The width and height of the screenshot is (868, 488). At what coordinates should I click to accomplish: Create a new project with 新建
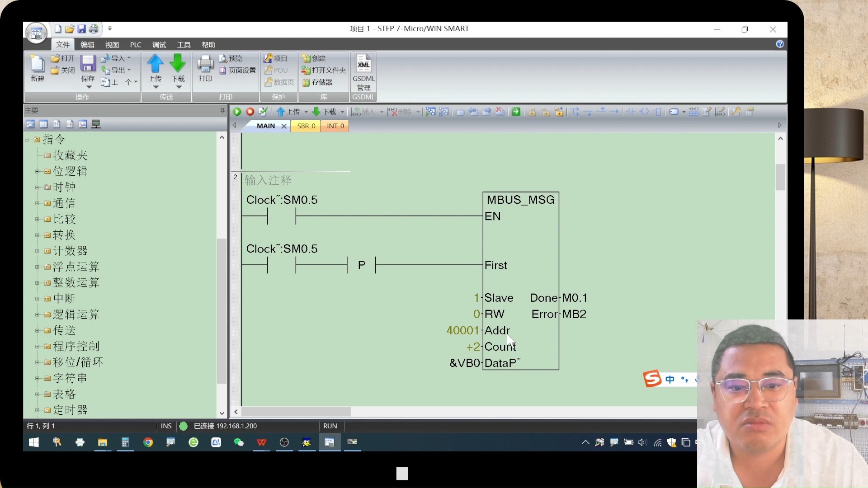(x=38, y=68)
